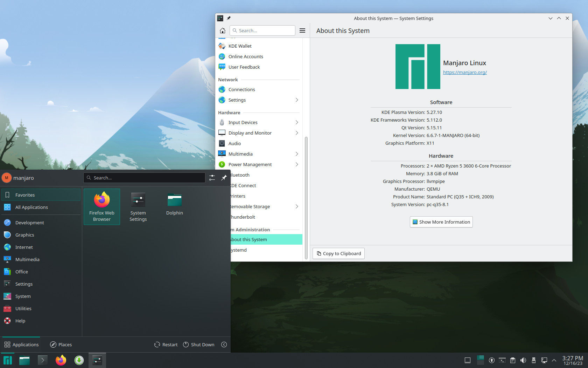Click the Shut Down button

(x=199, y=345)
